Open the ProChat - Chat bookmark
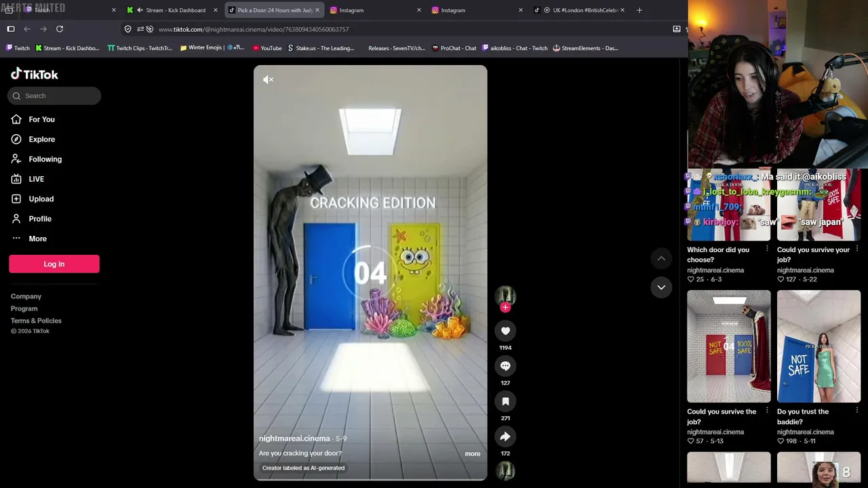Screen dimensions: 868x488 454,48
